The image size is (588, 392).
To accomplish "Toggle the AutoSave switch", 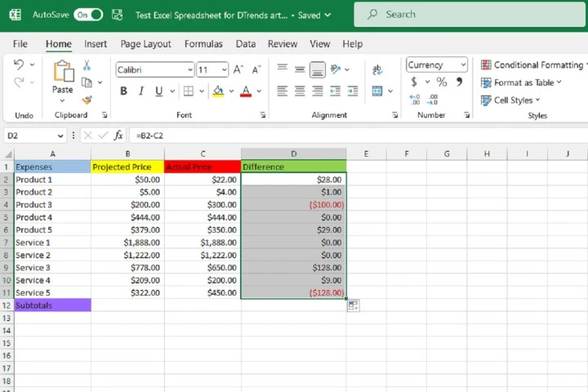I will [88, 15].
